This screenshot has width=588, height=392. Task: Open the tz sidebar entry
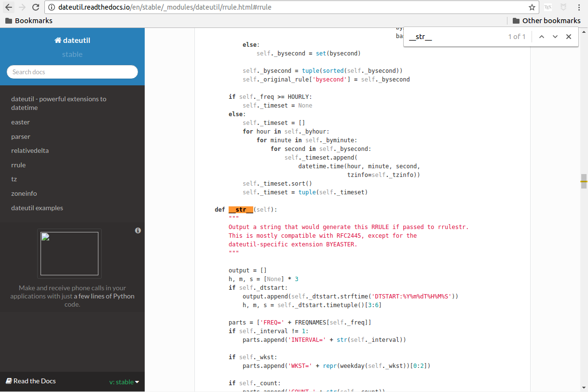[x=14, y=179]
